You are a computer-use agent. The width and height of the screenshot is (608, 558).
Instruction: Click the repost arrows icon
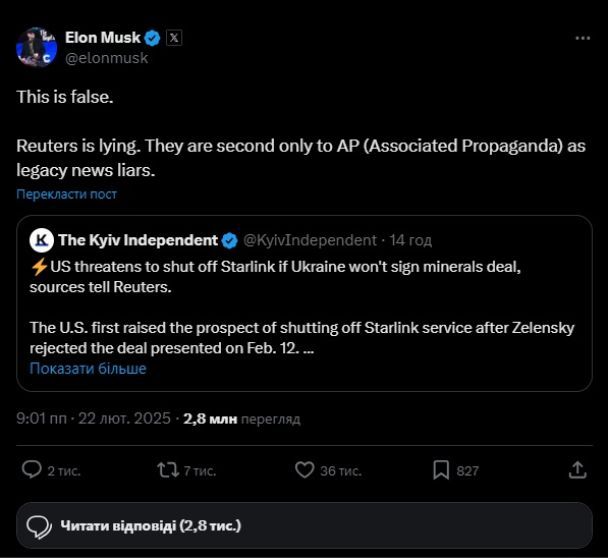click(168, 470)
